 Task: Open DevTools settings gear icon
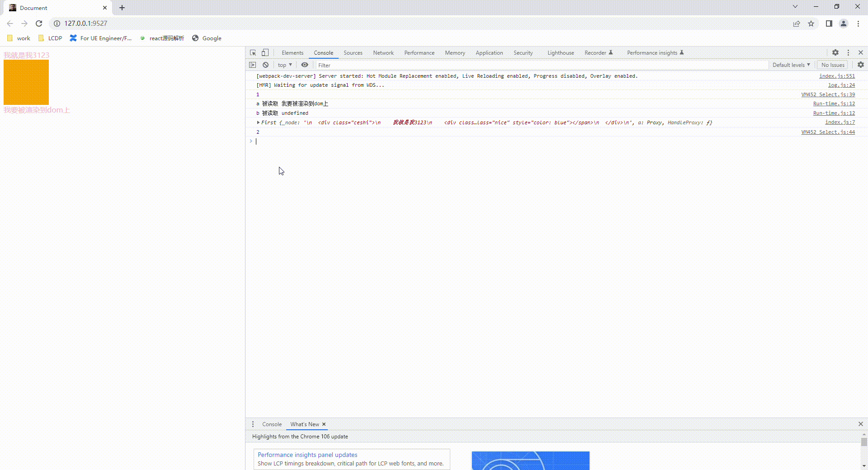(835, 52)
